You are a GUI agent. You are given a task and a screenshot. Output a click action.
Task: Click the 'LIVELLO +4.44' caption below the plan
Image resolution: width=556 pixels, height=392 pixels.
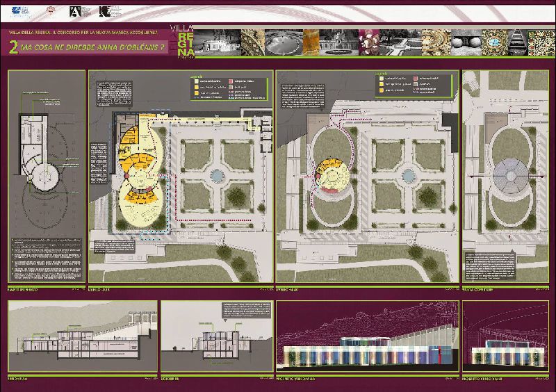click(x=288, y=290)
